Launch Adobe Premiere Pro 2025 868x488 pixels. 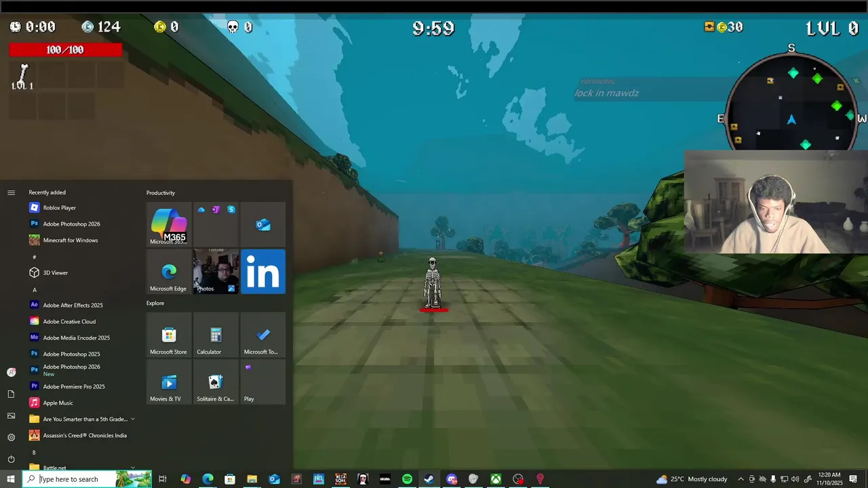click(x=83, y=386)
